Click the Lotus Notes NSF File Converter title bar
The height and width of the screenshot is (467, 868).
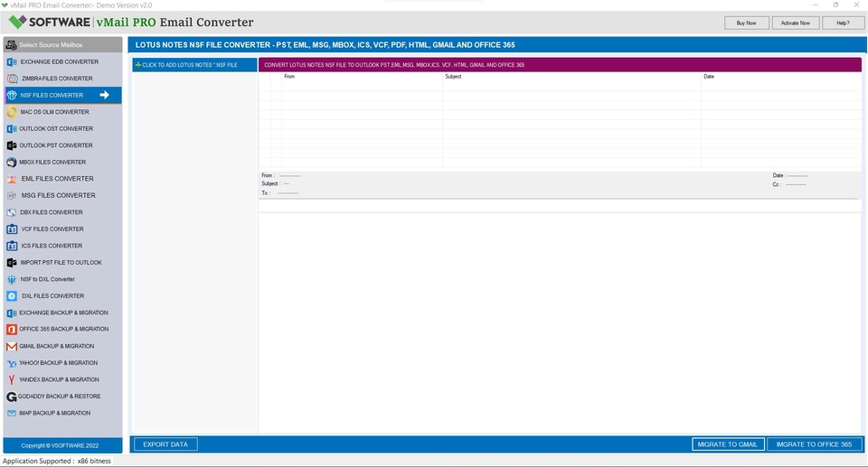tap(497, 45)
